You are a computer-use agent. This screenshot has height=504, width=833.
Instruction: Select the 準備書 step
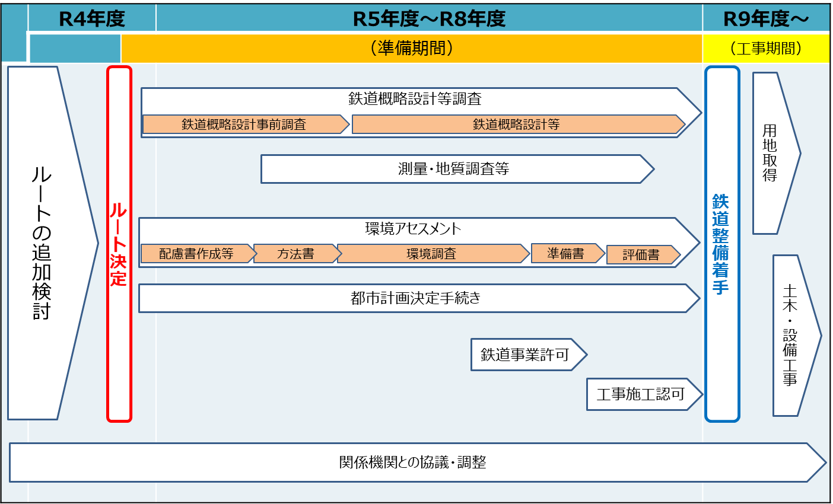coord(568,254)
